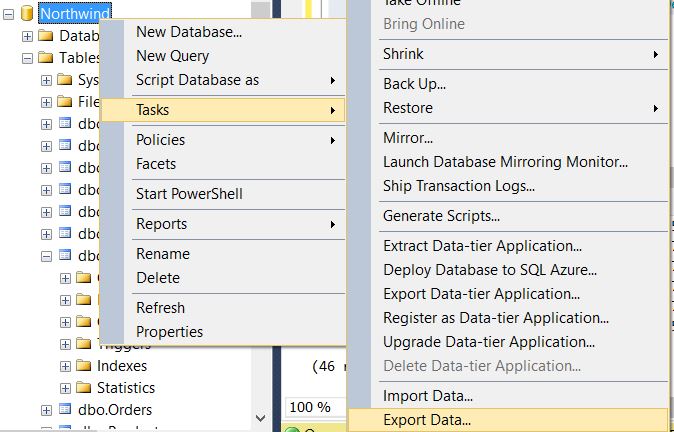This screenshot has width=674, height=432.
Task: Choose Start PowerShell
Action: click(x=224, y=194)
